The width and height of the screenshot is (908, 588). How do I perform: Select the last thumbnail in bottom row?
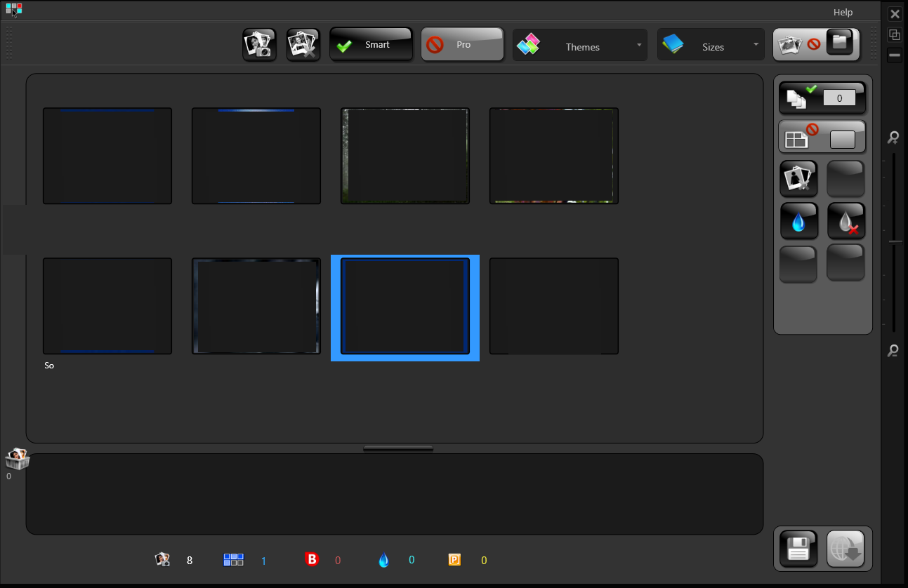[554, 306]
